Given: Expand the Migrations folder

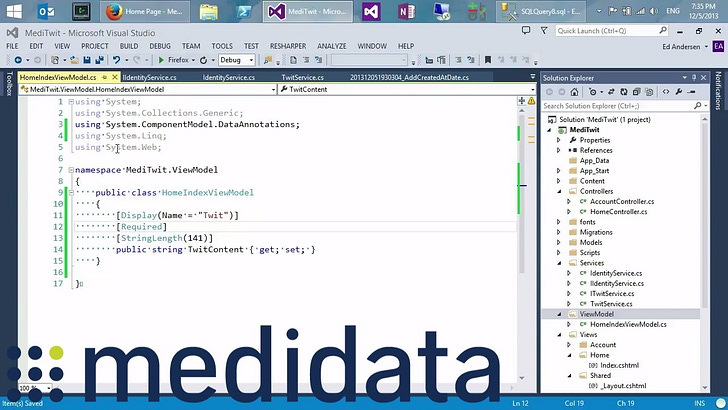Looking at the screenshot, I should click(x=559, y=232).
